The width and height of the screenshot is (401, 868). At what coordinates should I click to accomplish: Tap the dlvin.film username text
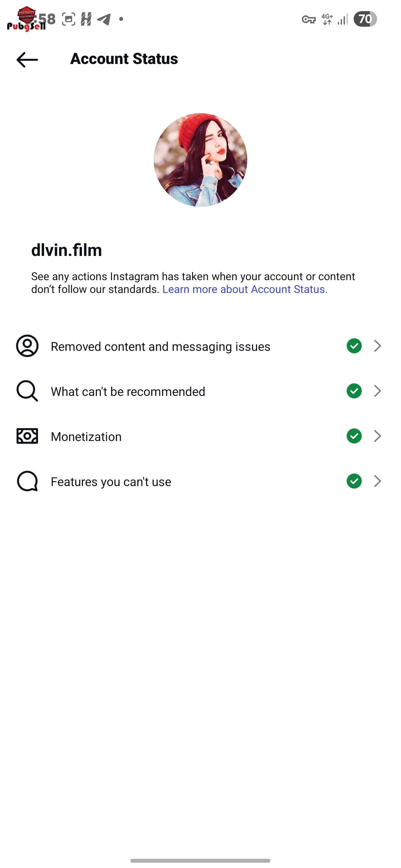67,250
